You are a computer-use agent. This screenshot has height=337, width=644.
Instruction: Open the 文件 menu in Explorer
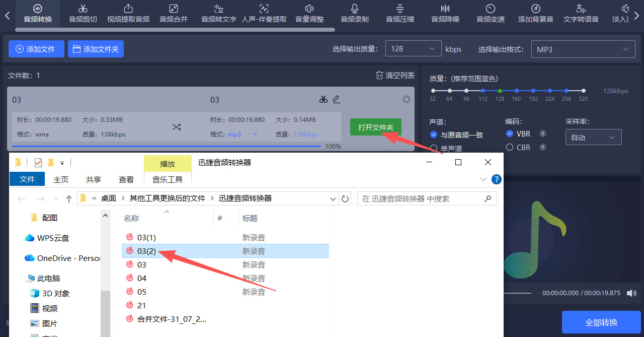click(x=27, y=179)
